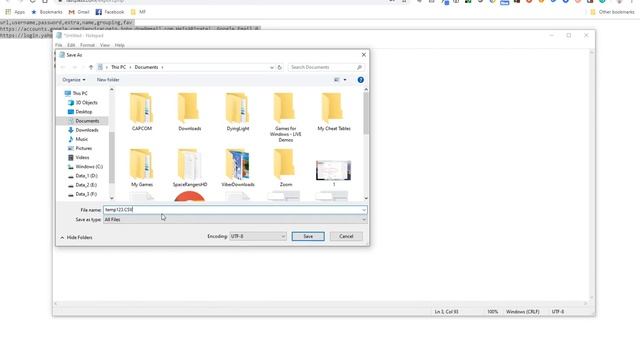Open the Downloads folder icon in file list
This screenshot has width=640, height=360.
(x=189, y=111)
